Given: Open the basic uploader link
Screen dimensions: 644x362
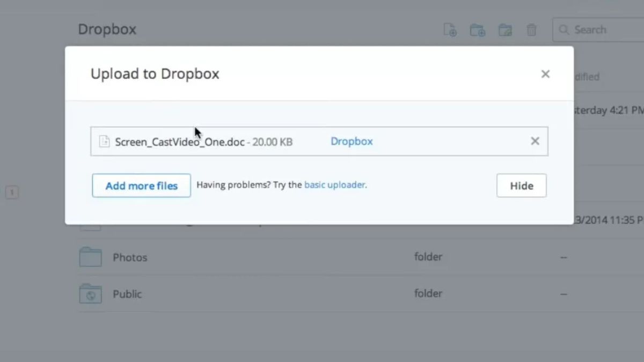Looking at the screenshot, I should tap(335, 185).
